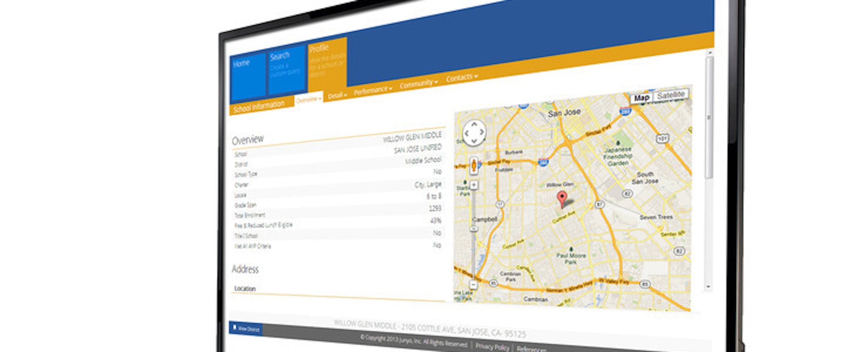Screen dimensions: 868x352
Task: Click the Seven Trees label on map
Action: pos(656,217)
